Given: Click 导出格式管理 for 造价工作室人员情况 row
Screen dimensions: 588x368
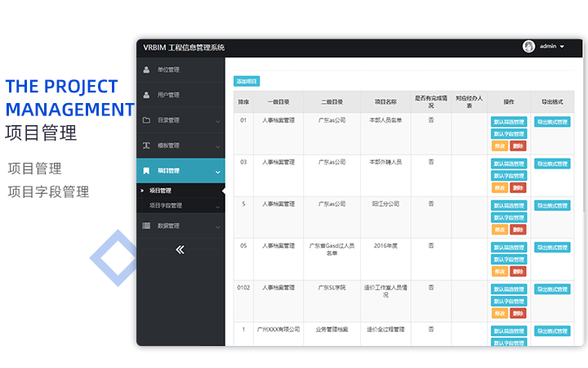Looking at the screenshot, I should click(x=552, y=289).
